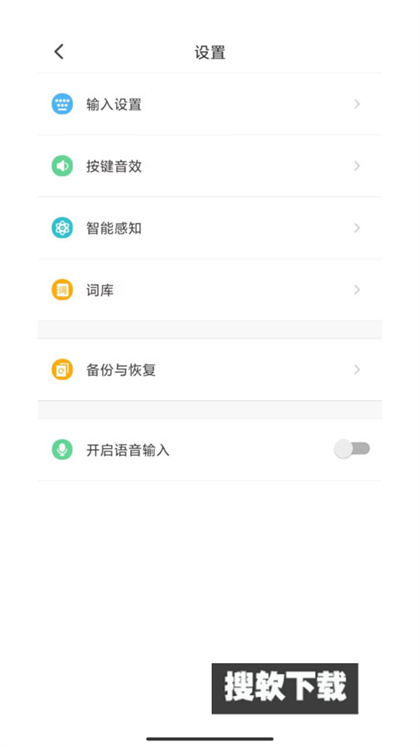Screen dimensions: 420x747
Task: Expand the 备份与恢复 chevron arrow
Action: pyautogui.click(x=357, y=370)
